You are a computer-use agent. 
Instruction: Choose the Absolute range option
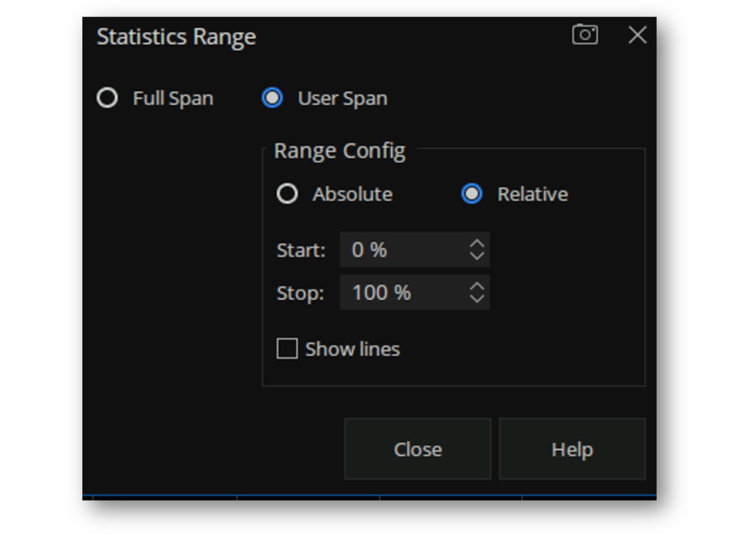(287, 194)
